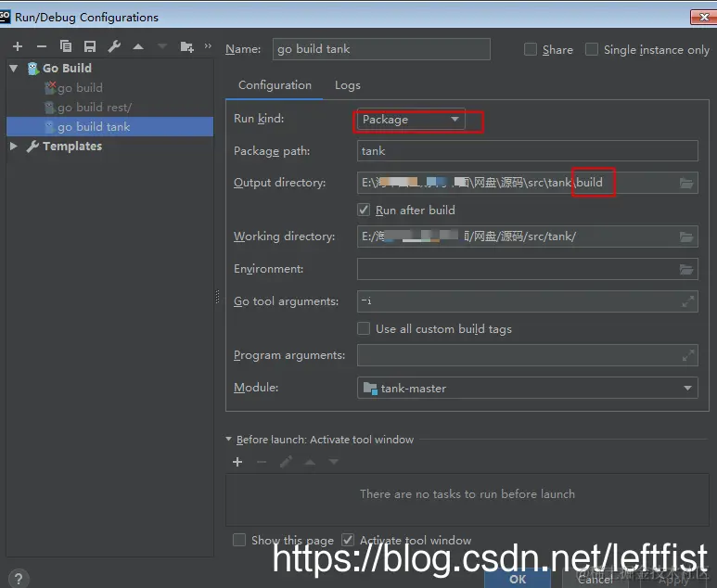Expand the Templates tree node
Viewport: 717px width, 588px height.
pyautogui.click(x=14, y=147)
